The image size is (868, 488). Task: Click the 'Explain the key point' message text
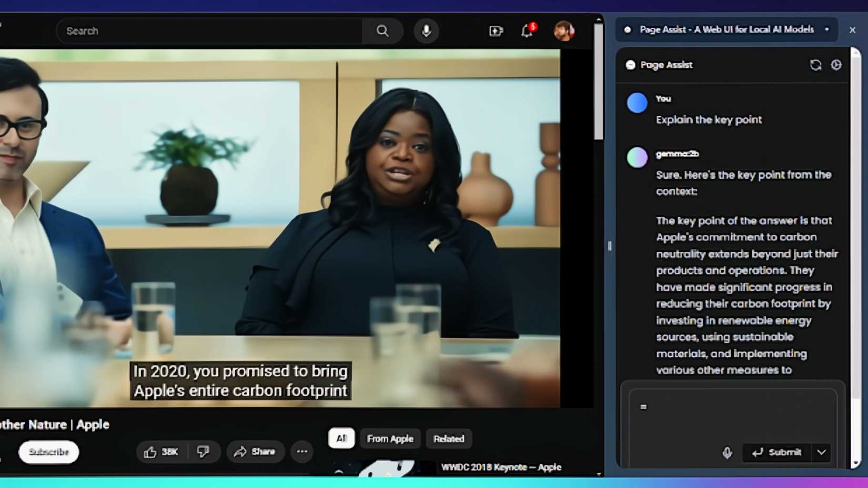tap(709, 119)
